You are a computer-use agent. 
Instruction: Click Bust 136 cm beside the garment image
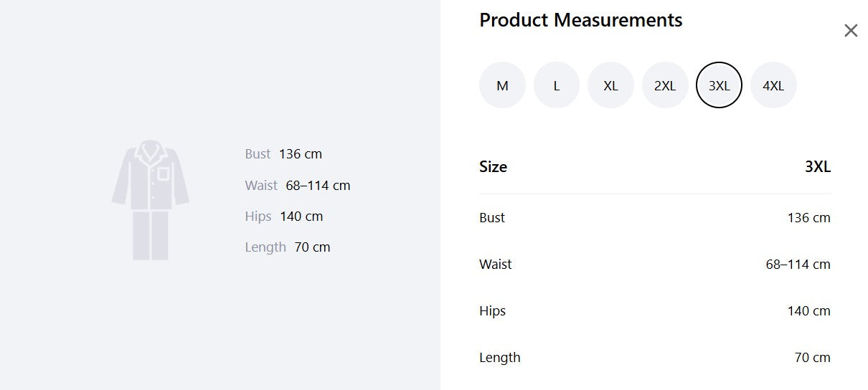coord(283,153)
